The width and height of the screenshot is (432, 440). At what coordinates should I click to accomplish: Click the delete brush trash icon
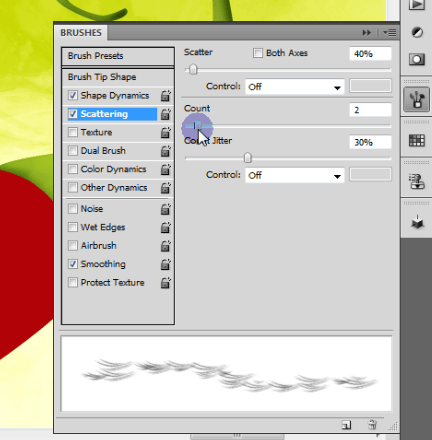click(372, 425)
